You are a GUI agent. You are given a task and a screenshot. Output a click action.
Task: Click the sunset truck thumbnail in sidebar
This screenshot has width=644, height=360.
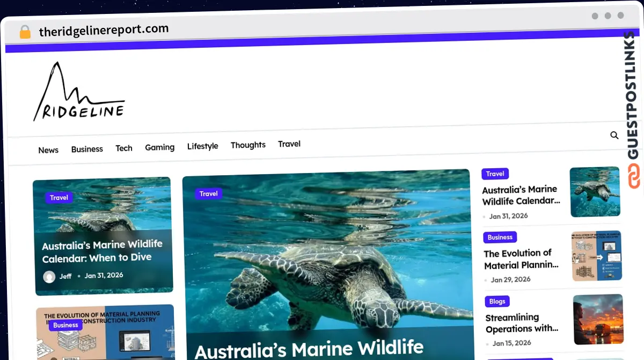598,319
